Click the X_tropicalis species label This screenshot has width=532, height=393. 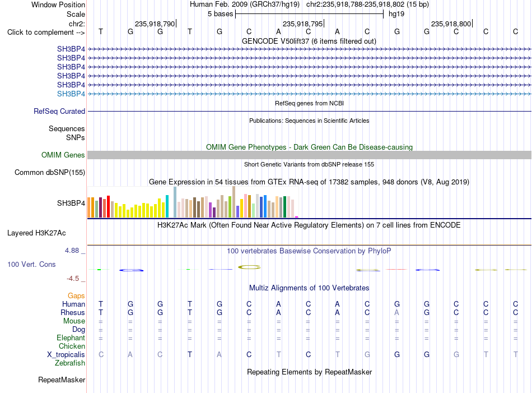[66, 355]
